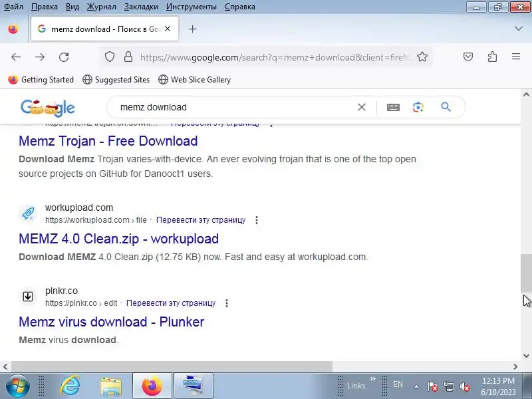This screenshot has height=399, width=532.
Task: Search by image with Google Lens
Action: (x=418, y=107)
